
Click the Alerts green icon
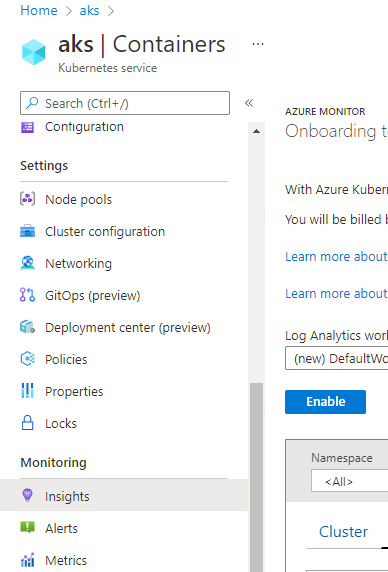click(27, 528)
